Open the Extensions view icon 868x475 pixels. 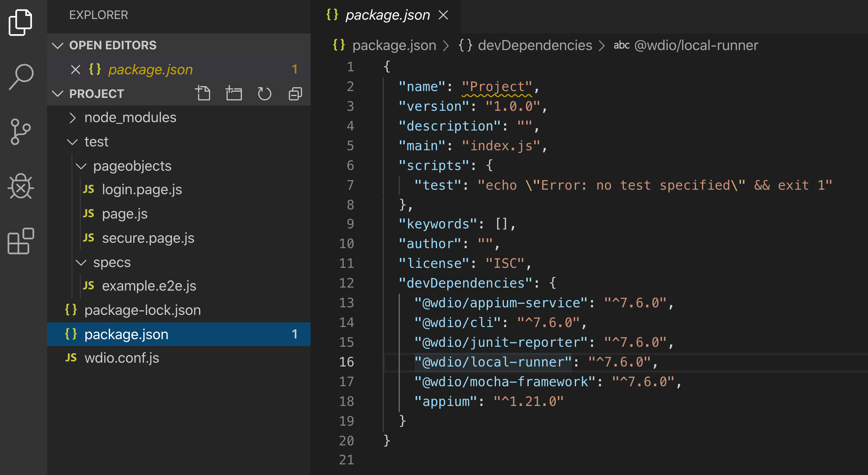coord(21,241)
